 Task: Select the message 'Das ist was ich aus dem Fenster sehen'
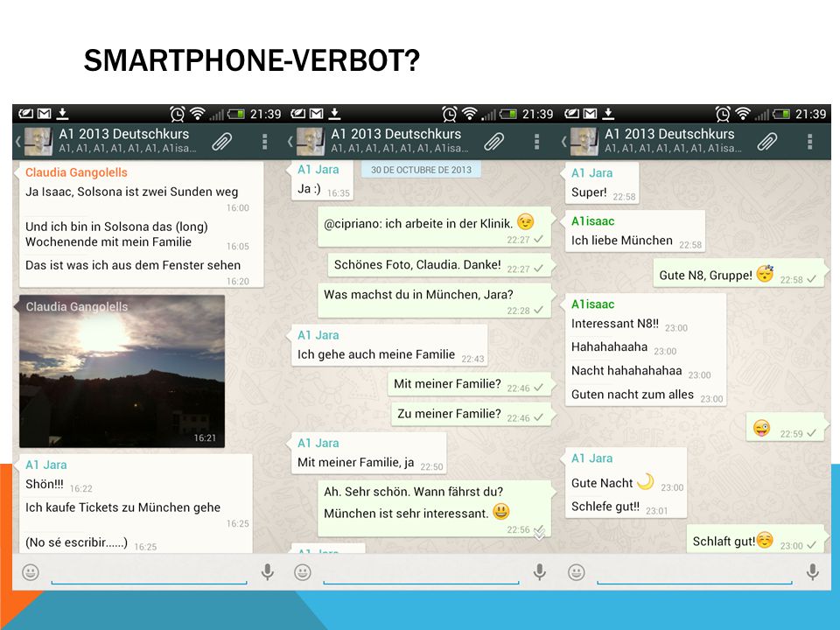click(133, 265)
